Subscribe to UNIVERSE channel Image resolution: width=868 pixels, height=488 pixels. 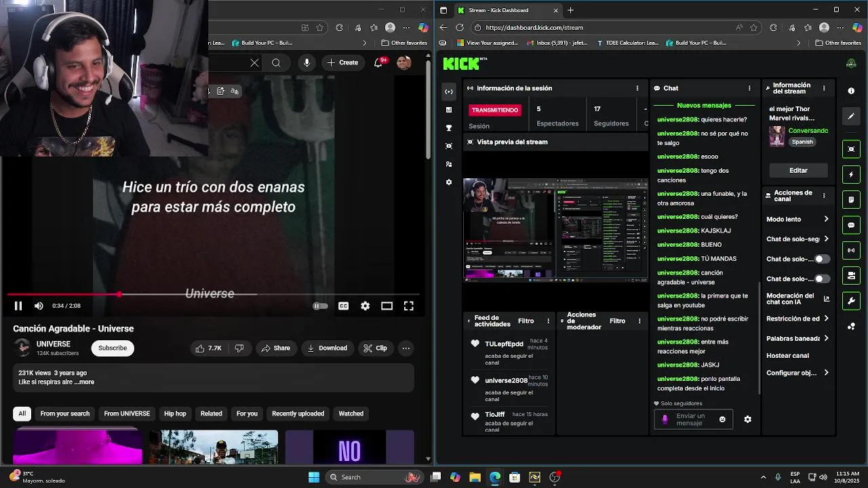(x=113, y=348)
